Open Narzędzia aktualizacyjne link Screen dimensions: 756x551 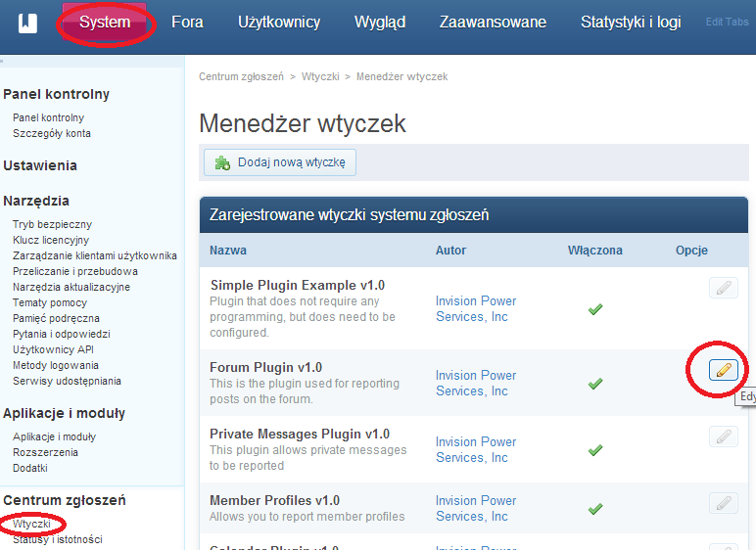coord(71,287)
